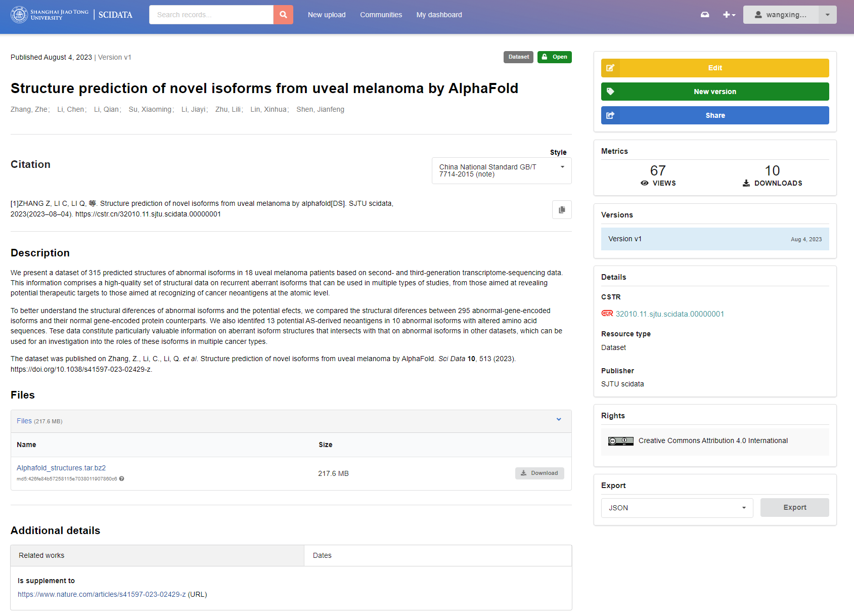Open the JSON export format dropdown

tap(677, 508)
